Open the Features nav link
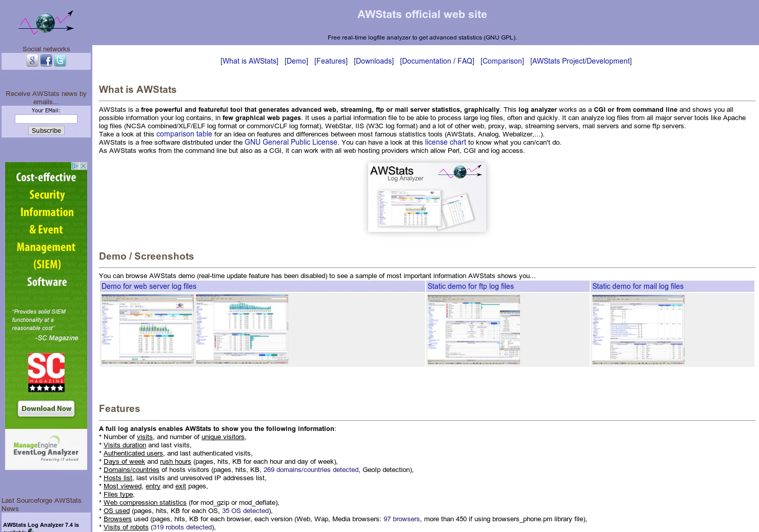This screenshot has width=759, height=532. [x=331, y=61]
